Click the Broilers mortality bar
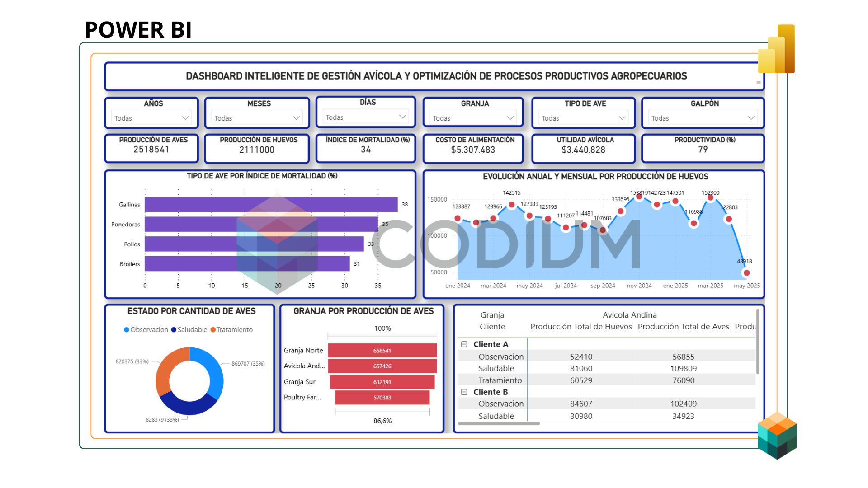Viewport: 868px width, 488px height. click(x=247, y=264)
